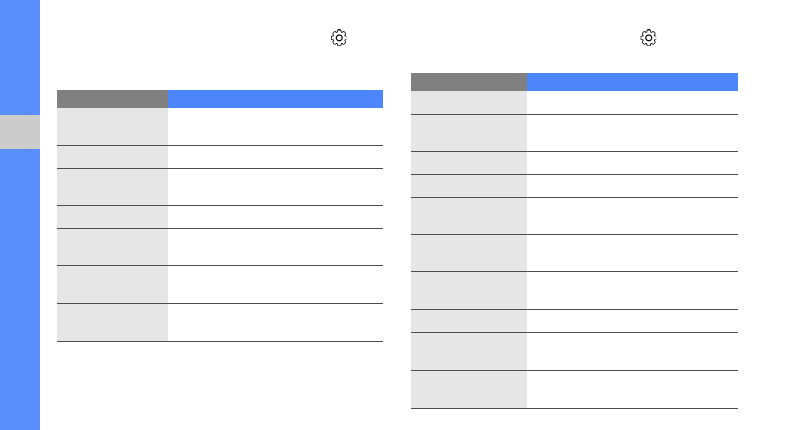
Task: Select the second gray row label in the left table
Action: click(x=112, y=157)
